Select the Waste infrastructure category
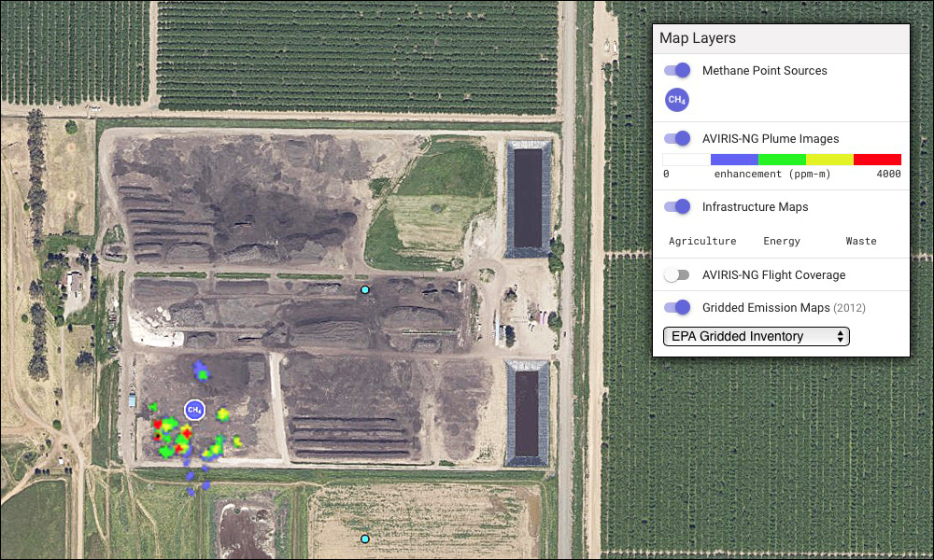The image size is (934, 560). point(861,241)
